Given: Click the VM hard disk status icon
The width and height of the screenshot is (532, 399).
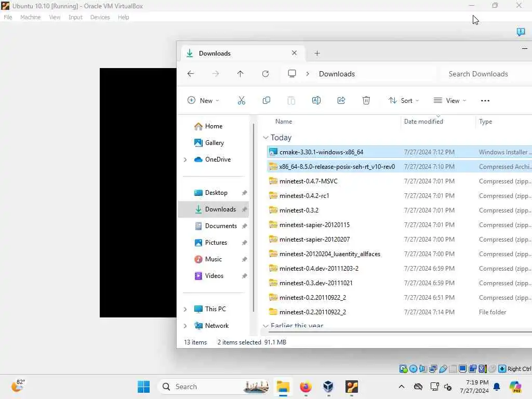Looking at the screenshot, I should pos(403,368).
